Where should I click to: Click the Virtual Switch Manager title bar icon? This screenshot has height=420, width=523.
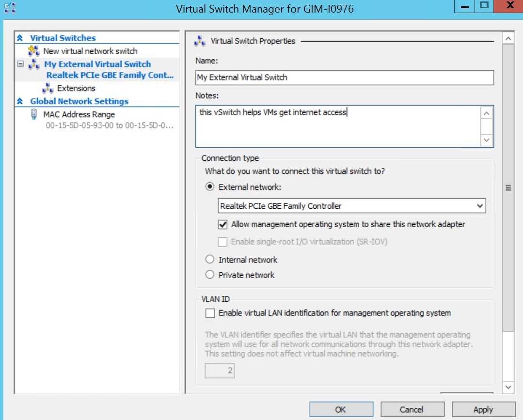click(x=10, y=8)
